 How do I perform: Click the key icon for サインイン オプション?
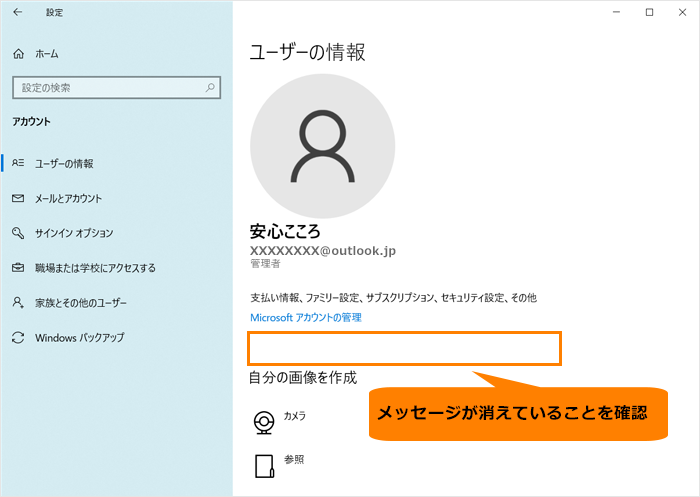click(x=18, y=233)
